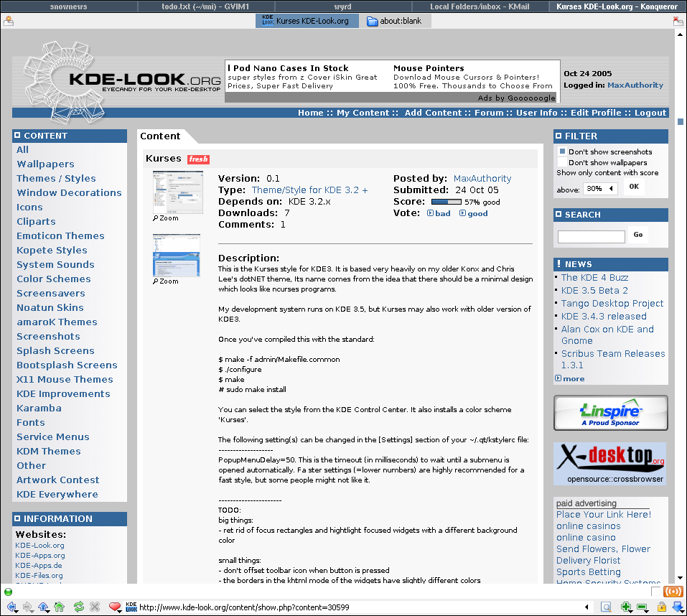Image resolution: width=687 pixels, height=616 pixels.
Task: Zoom the second Kurses screenshot
Action: tap(166, 281)
